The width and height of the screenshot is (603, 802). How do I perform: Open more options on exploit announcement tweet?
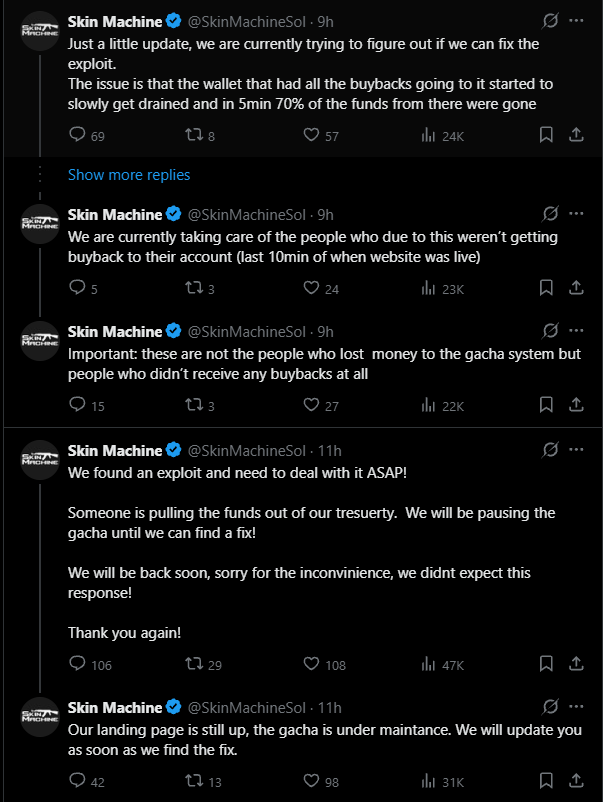click(x=576, y=450)
